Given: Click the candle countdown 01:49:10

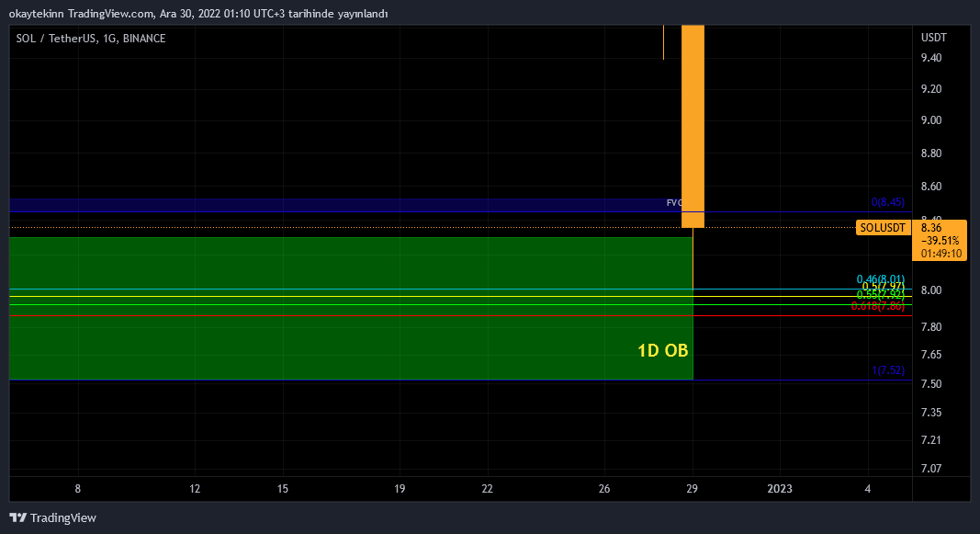Looking at the screenshot, I should point(941,254).
